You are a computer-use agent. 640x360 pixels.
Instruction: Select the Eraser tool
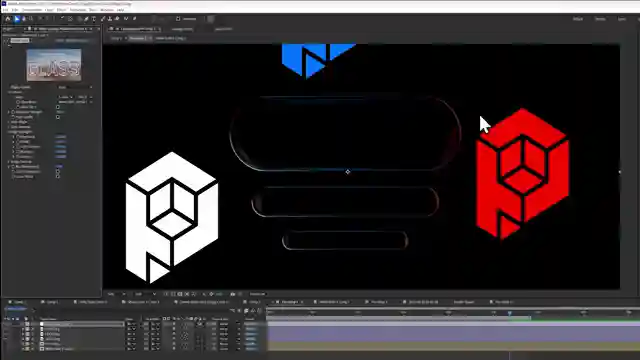[117, 19]
